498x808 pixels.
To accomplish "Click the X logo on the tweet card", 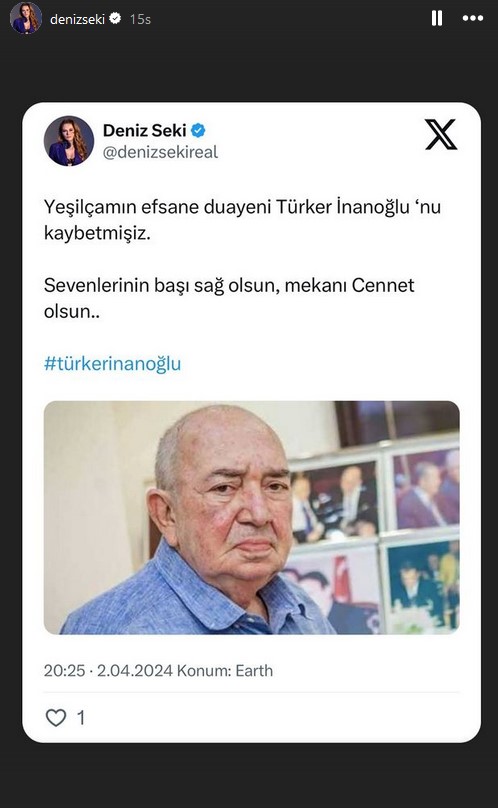I will pos(441,134).
